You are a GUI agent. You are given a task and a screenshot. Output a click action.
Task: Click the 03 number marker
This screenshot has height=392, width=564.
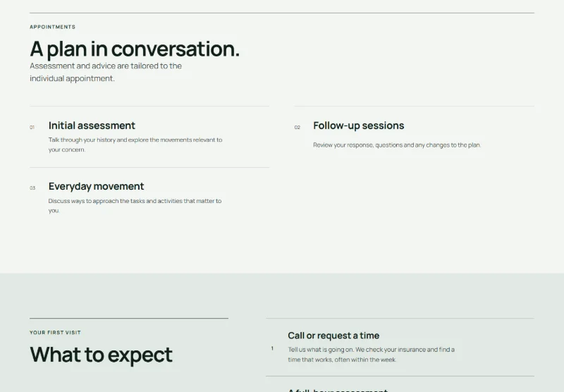(x=32, y=188)
